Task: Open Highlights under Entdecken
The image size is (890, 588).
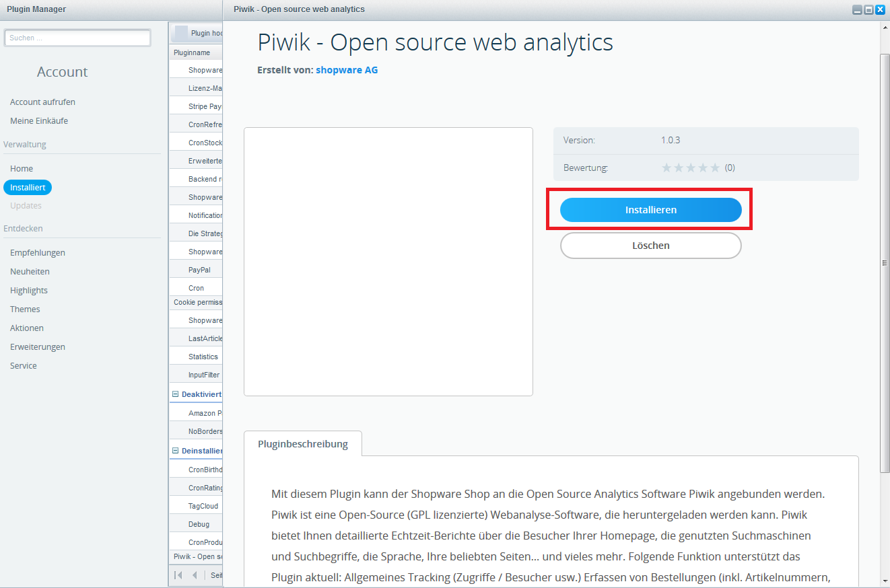Action: [29, 291]
